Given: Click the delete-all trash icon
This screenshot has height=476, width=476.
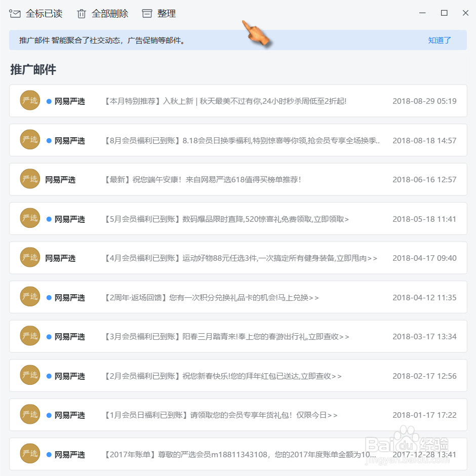Looking at the screenshot, I should tap(82, 14).
